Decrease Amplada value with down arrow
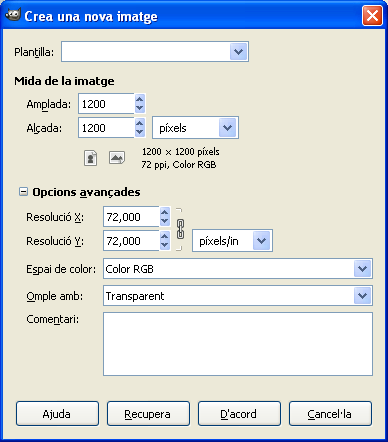Screen dimensions: 388x442 click(x=140, y=108)
